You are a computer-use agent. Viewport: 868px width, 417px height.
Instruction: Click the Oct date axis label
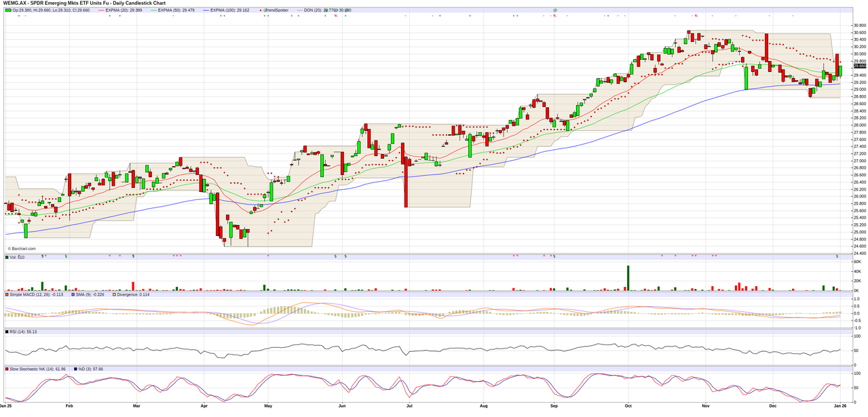coord(628,405)
